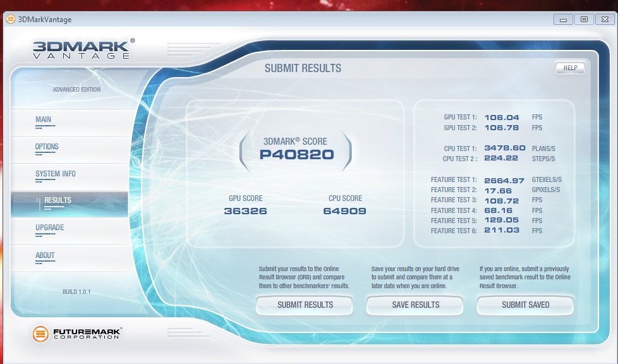Click the Submit Results page heading

click(x=303, y=68)
